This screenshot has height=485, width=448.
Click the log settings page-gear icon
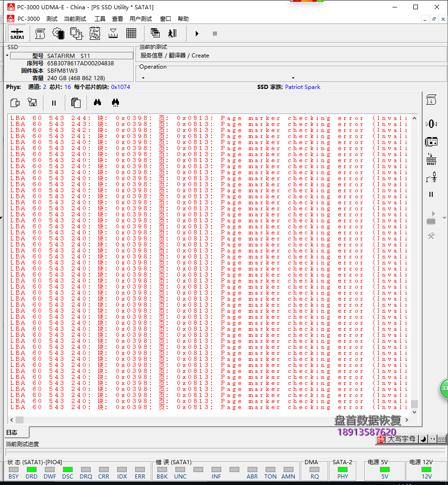[x=15, y=103]
